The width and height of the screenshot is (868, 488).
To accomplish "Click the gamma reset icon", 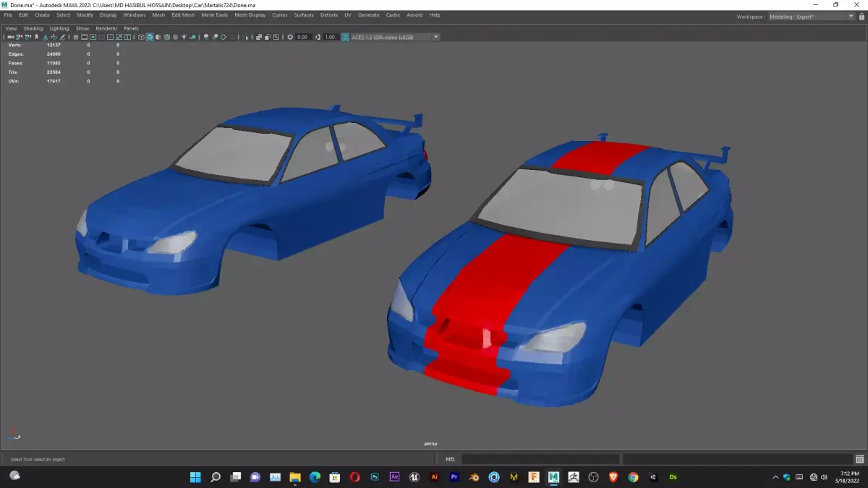I will (x=318, y=37).
